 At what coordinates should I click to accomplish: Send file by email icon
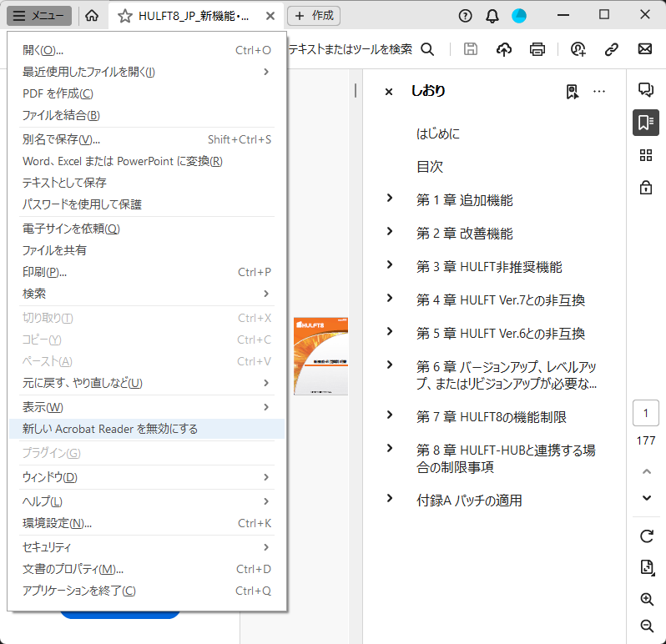[645, 49]
